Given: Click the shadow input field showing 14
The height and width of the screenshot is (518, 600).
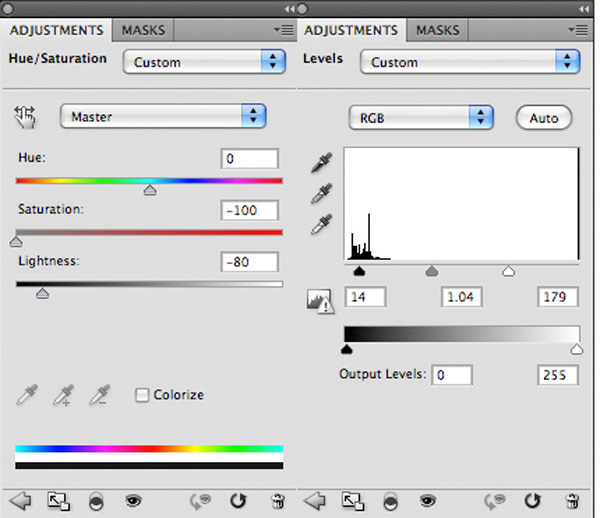Looking at the screenshot, I should [x=365, y=297].
